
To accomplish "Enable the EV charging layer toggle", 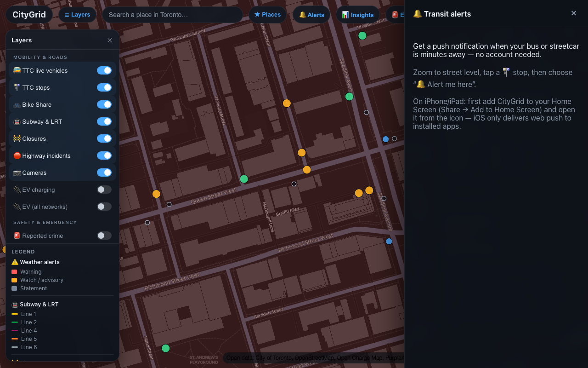I will [104, 190].
